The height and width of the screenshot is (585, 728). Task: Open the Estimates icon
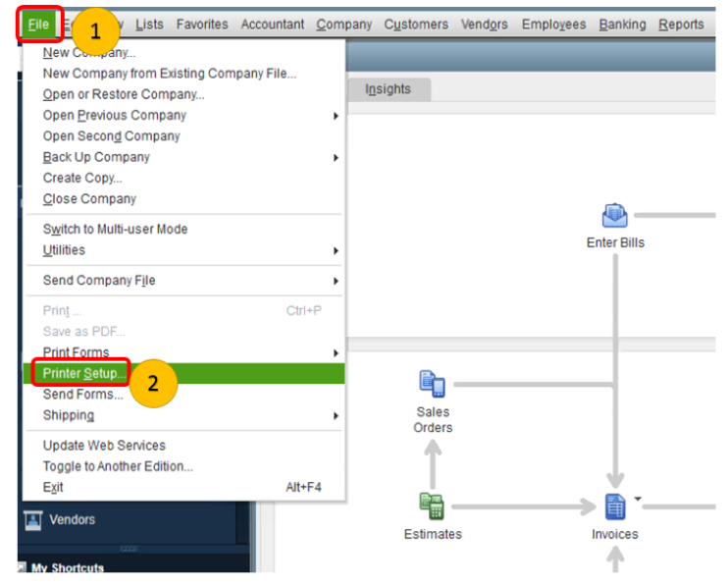(x=432, y=506)
